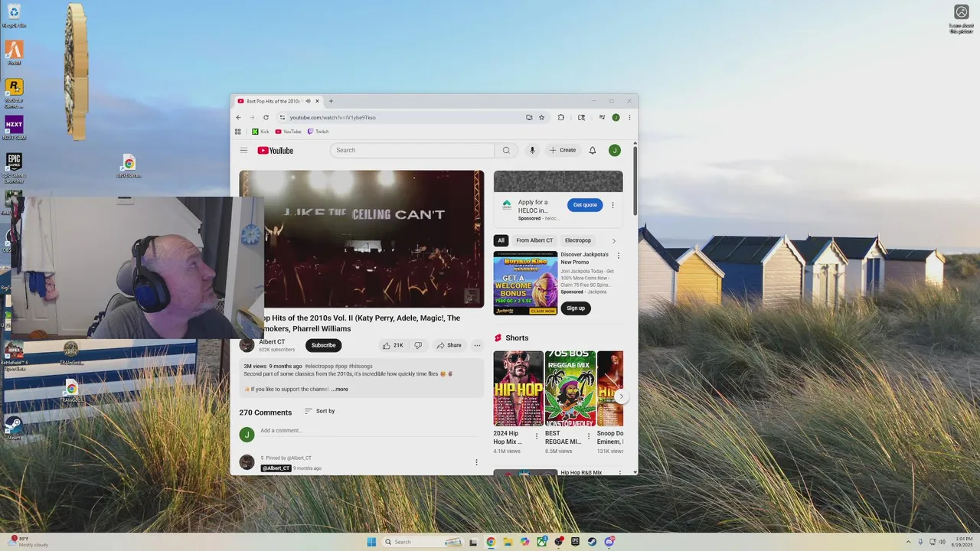This screenshot has height=551, width=980.
Task: Open Steam from the taskbar
Action: pyautogui.click(x=592, y=542)
